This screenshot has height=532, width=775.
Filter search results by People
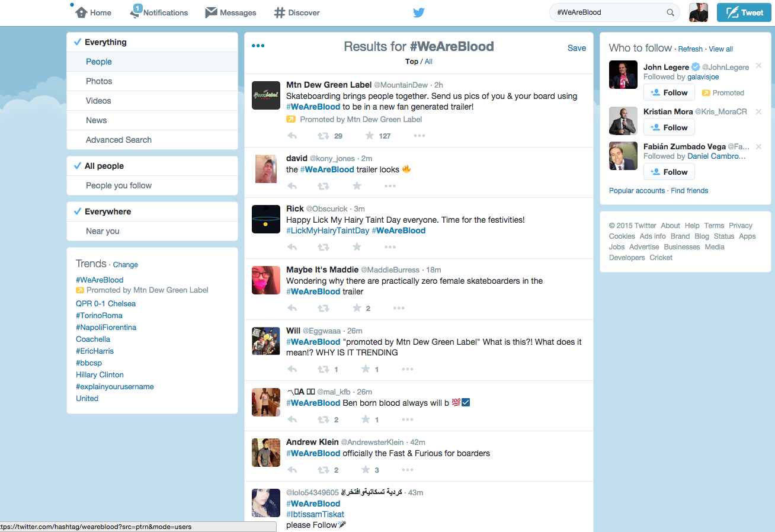coord(152,62)
